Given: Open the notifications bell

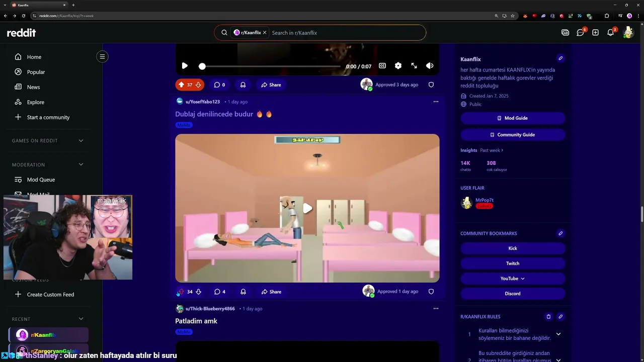Looking at the screenshot, I should (x=610, y=33).
